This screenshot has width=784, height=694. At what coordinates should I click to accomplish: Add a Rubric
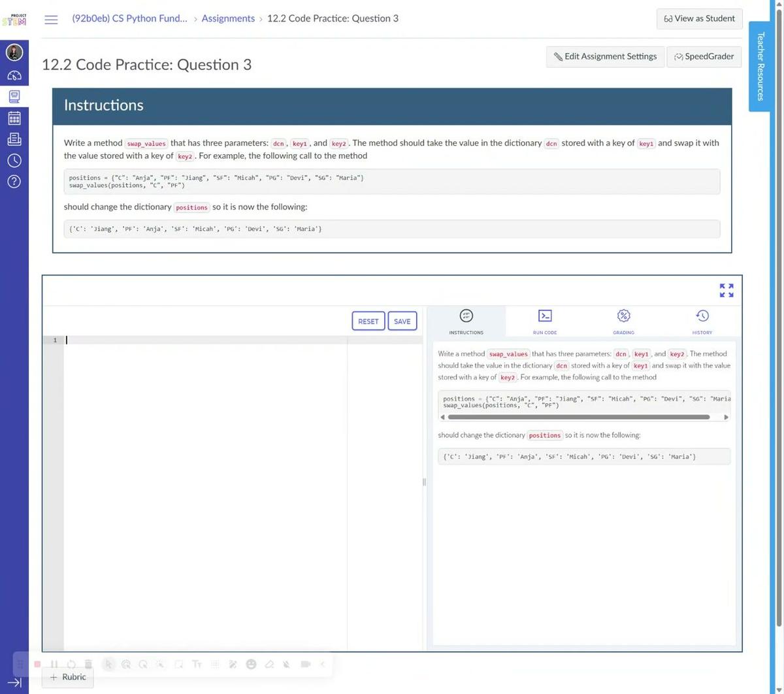(x=68, y=677)
